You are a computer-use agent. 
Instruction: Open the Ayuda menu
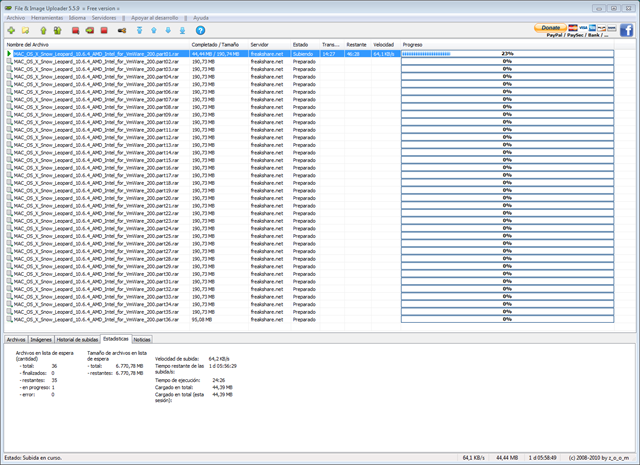[201, 18]
